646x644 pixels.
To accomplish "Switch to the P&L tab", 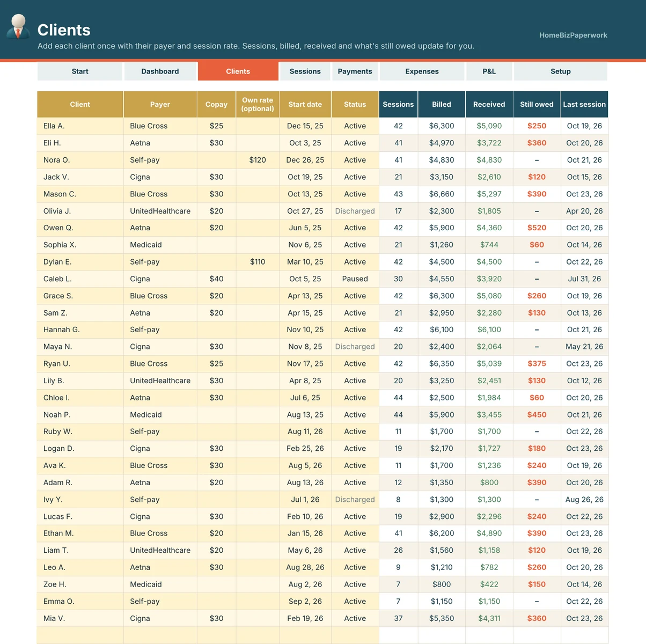I will tap(489, 71).
